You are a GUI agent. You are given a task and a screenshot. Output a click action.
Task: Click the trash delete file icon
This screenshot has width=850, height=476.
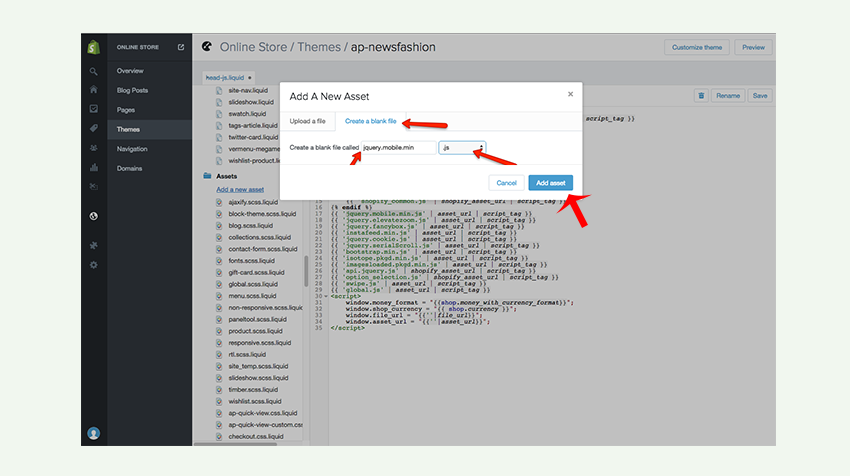point(701,96)
